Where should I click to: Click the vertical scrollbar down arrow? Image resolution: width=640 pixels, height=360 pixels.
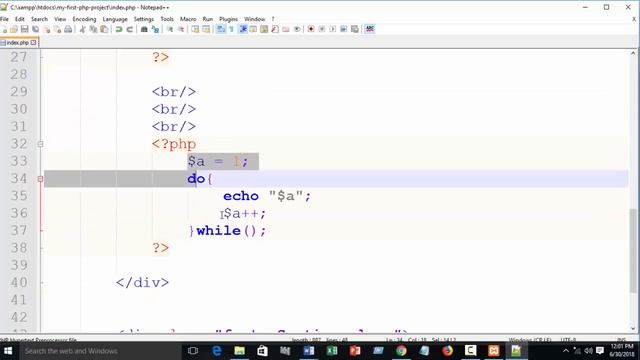pyautogui.click(x=633, y=328)
